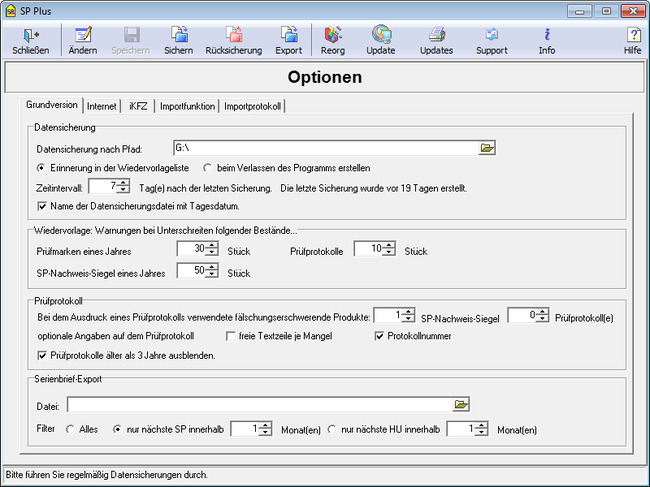Select 'beim Verlassen des Programms erstellen' option
The image size is (650, 487).
tap(209, 167)
